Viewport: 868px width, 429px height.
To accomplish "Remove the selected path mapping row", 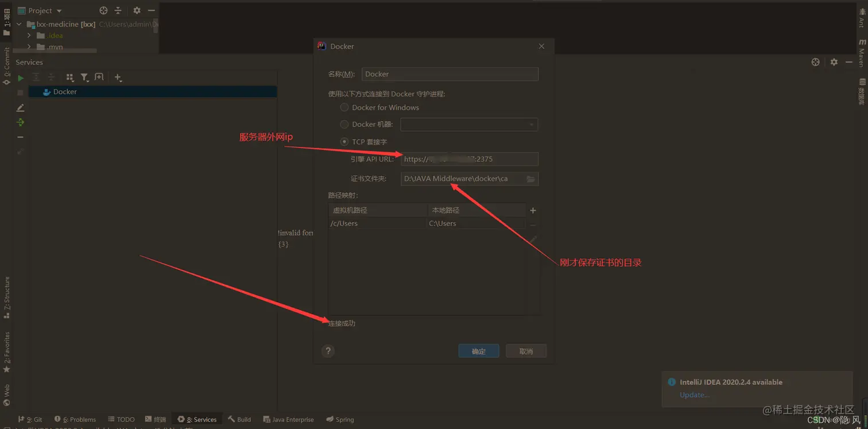I will coord(533,225).
